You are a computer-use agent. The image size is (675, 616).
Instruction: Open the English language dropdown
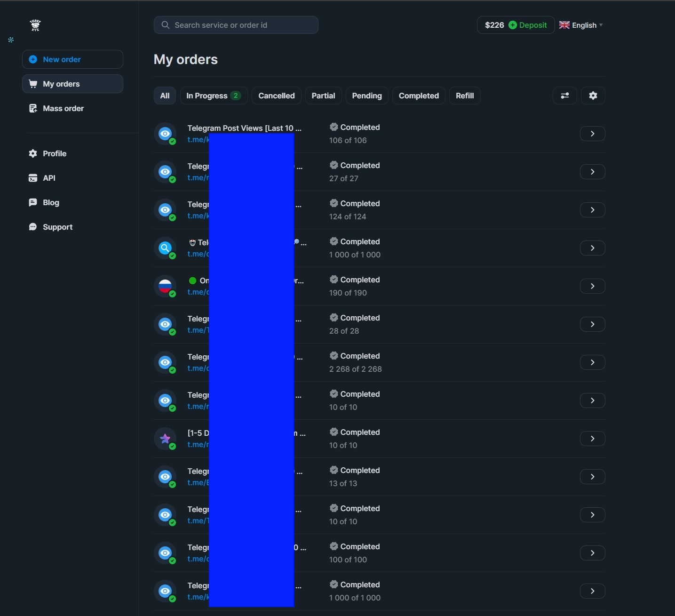pos(581,25)
